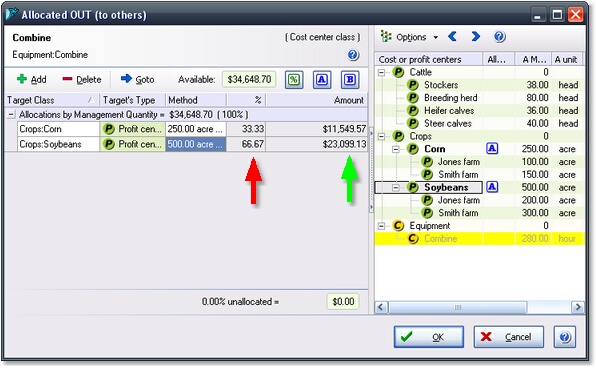Click the back arrow in the Options toolbar
This screenshot has width=596, height=368.
click(452, 36)
